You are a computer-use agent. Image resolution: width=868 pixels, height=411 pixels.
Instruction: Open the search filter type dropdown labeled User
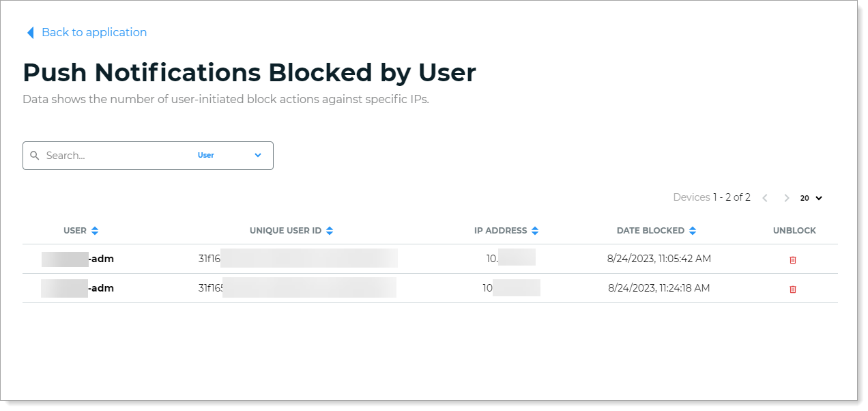(206, 155)
